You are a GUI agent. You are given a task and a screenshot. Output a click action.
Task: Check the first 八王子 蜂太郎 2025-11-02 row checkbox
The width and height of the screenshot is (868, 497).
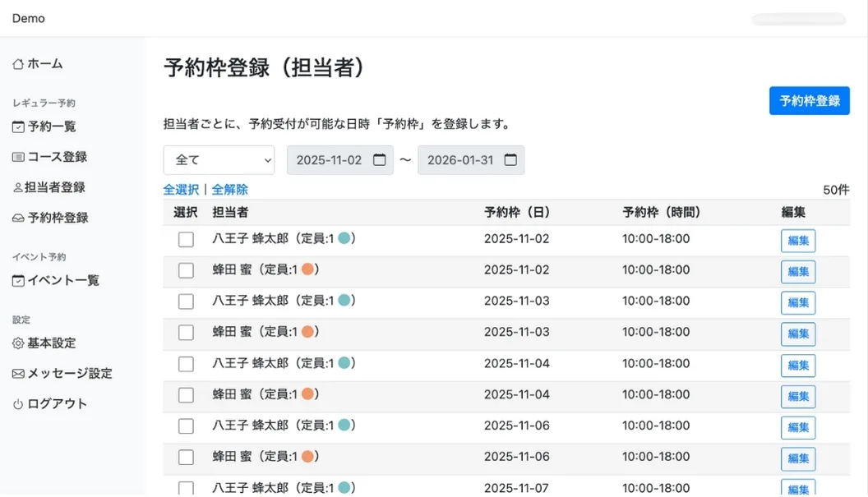187,240
